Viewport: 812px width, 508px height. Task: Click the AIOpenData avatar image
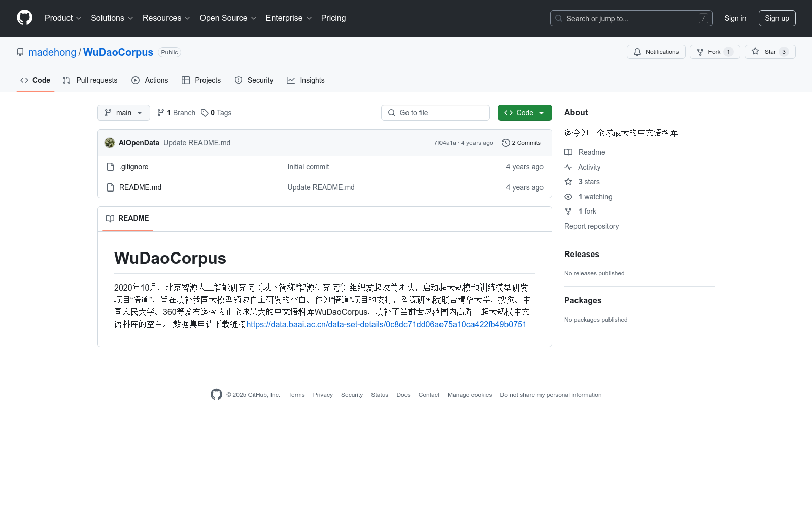(x=110, y=143)
